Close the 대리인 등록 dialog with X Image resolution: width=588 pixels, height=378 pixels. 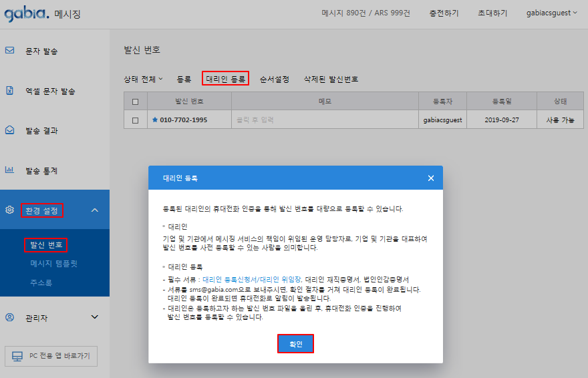click(x=431, y=178)
